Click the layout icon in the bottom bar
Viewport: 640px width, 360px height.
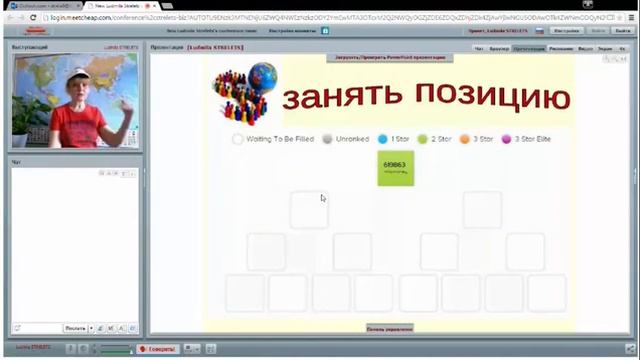click(211, 349)
